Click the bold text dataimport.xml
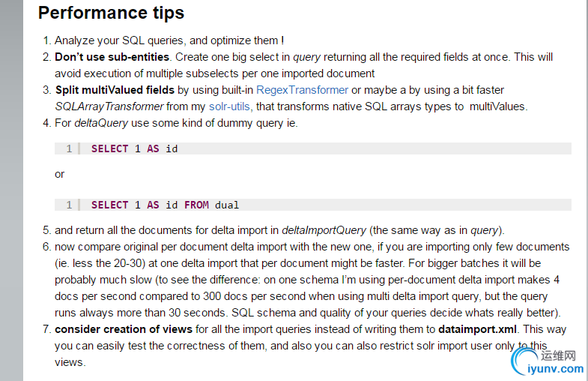Image resolution: width=588 pixels, height=381 pixels. (x=477, y=329)
